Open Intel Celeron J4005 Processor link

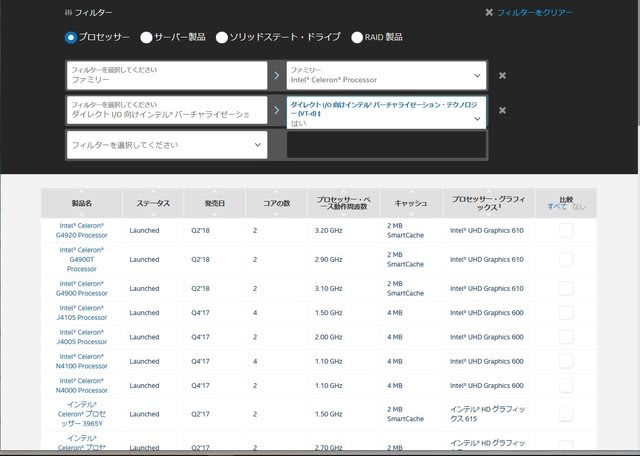coord(82,337)
